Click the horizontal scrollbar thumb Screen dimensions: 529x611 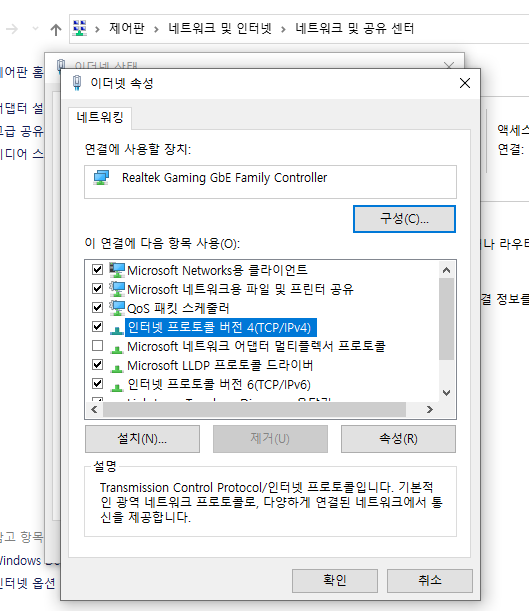tap(254, 410)
